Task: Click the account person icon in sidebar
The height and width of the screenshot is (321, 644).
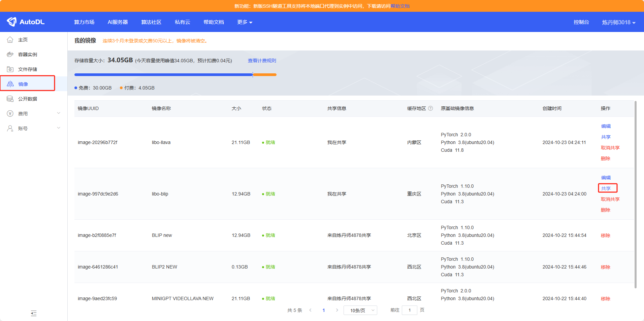Action: (10, 129)
